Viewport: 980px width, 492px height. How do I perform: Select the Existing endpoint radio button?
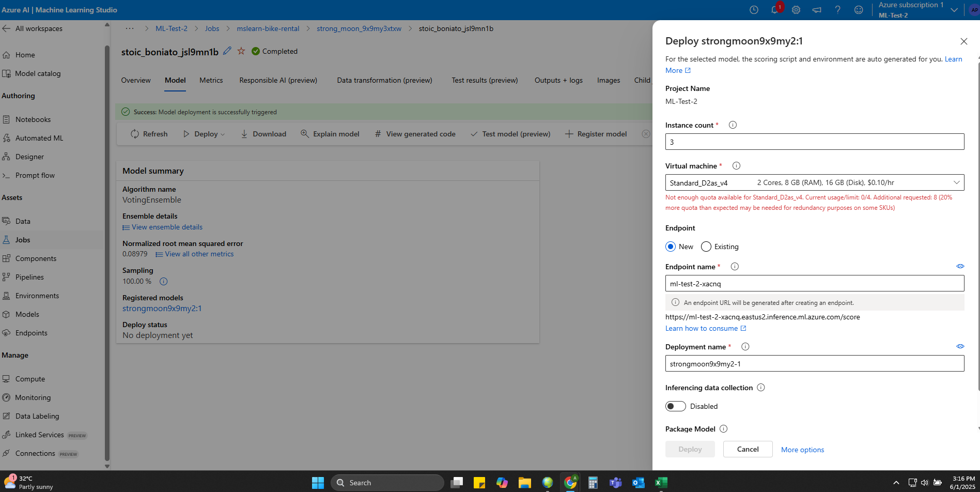click(x=706, y=247)
